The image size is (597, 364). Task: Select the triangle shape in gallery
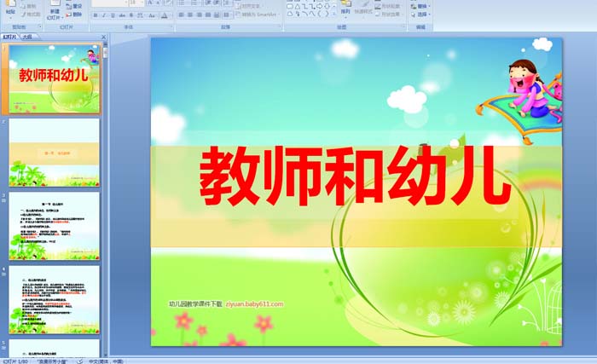[298, 7]
